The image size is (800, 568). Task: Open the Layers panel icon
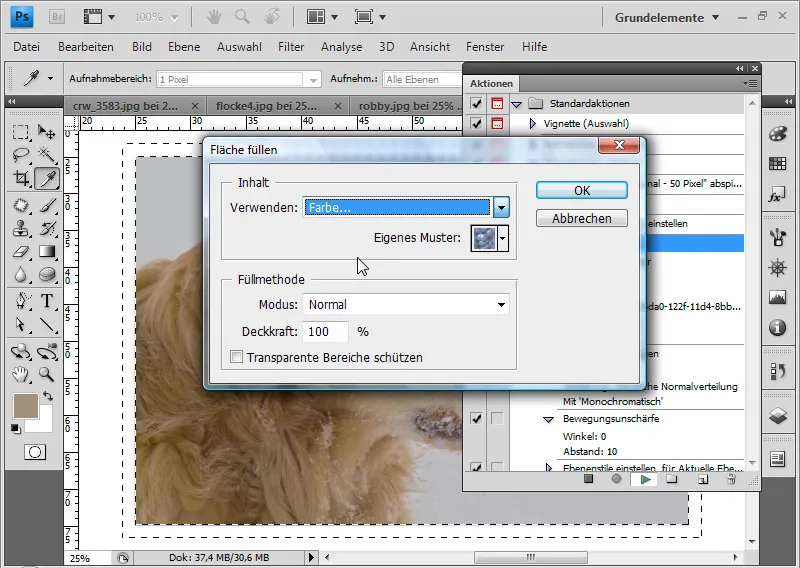click(x=778, y=416)
